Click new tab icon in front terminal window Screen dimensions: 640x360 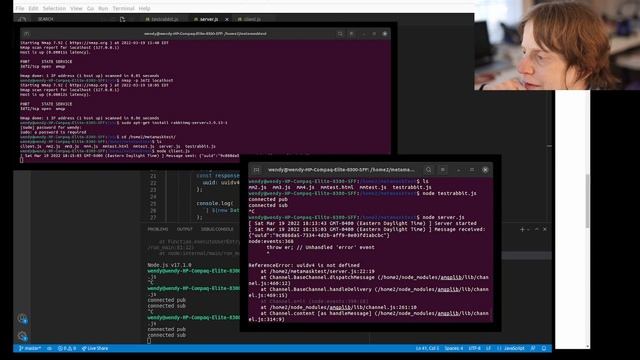point(256,170)
